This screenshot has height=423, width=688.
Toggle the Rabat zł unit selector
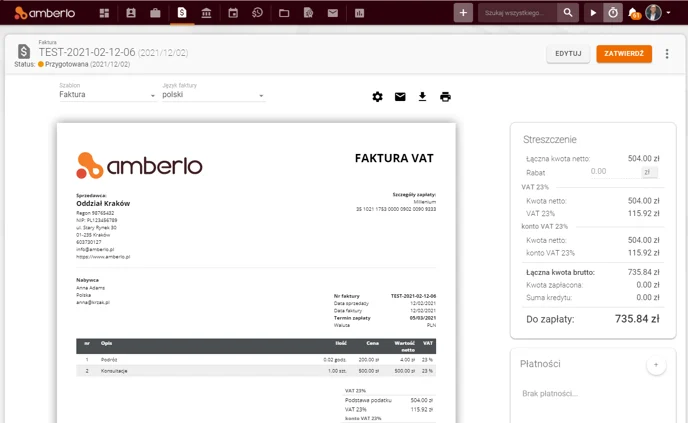pos(649,172)
